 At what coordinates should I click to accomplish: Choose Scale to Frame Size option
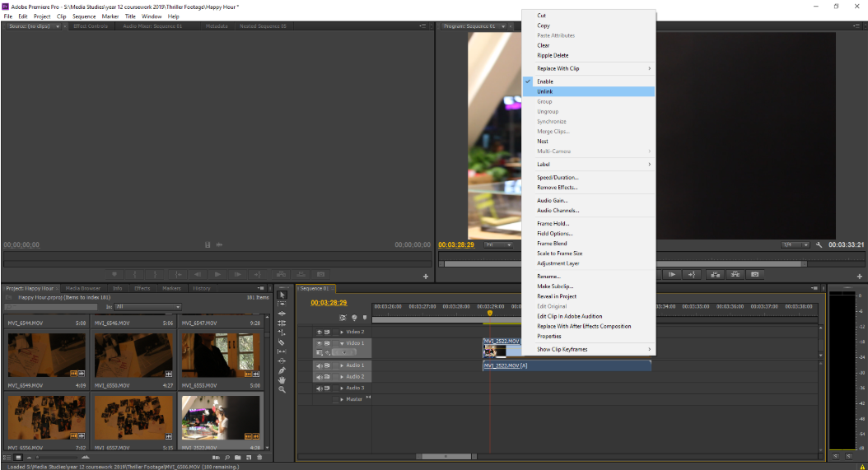tap(589, 254)
